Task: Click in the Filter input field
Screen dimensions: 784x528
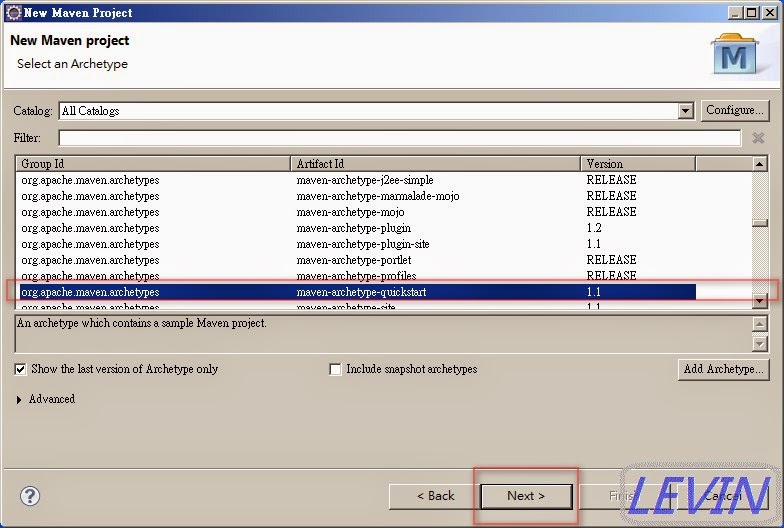Action: [400, 138]
